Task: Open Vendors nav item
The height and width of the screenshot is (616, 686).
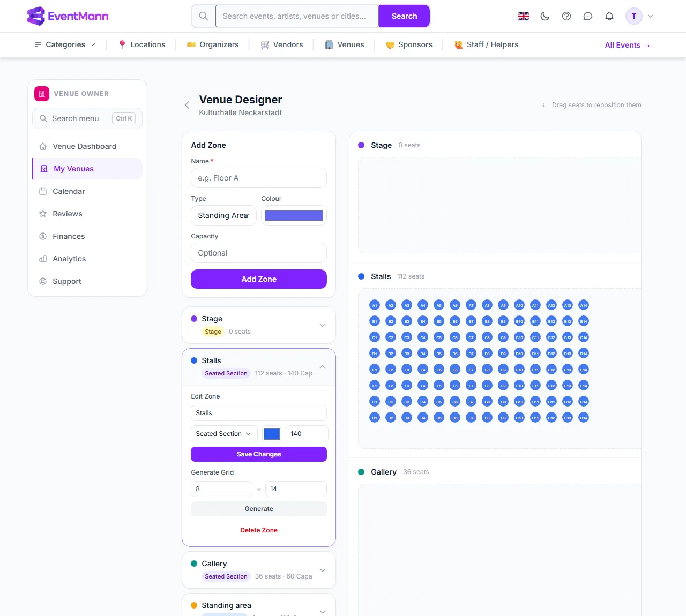Action: 282,44
